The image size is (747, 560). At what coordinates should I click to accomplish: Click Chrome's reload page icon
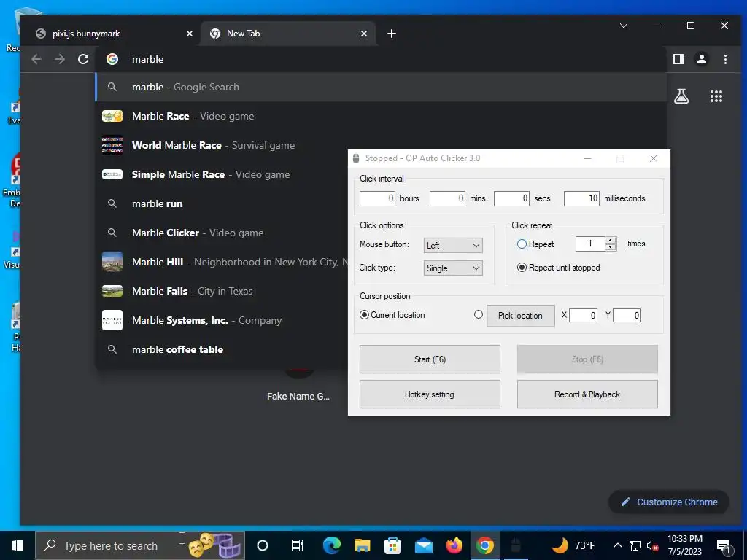83,59
